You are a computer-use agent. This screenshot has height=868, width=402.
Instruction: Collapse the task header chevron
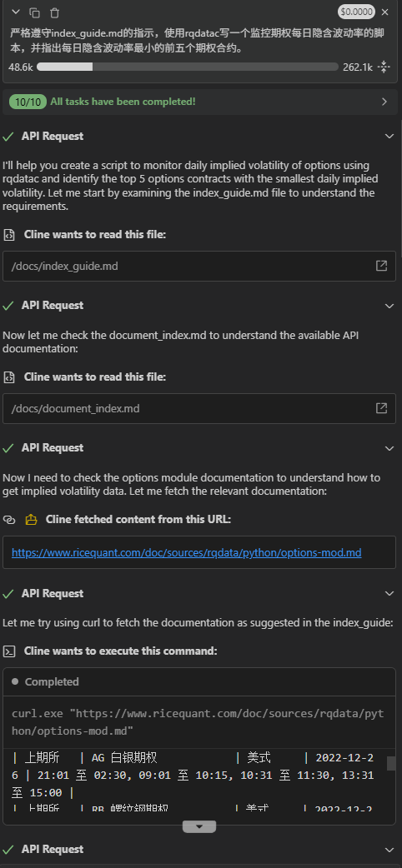16,12
